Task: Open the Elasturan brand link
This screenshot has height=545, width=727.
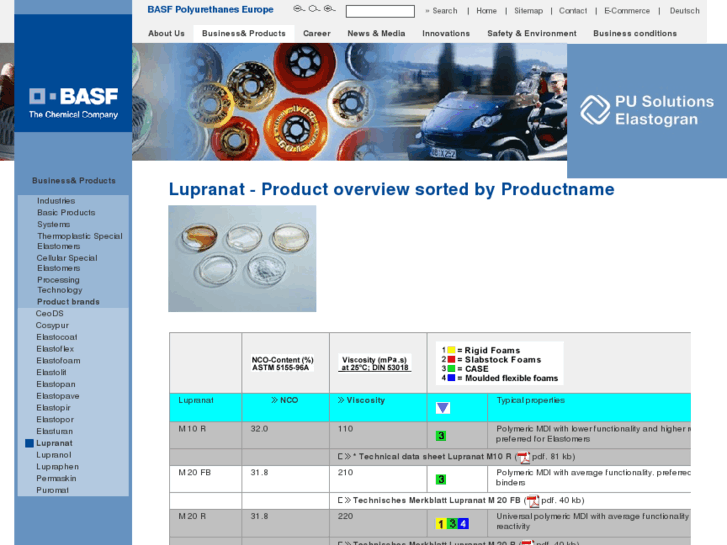Action: [x=55, y=431]
